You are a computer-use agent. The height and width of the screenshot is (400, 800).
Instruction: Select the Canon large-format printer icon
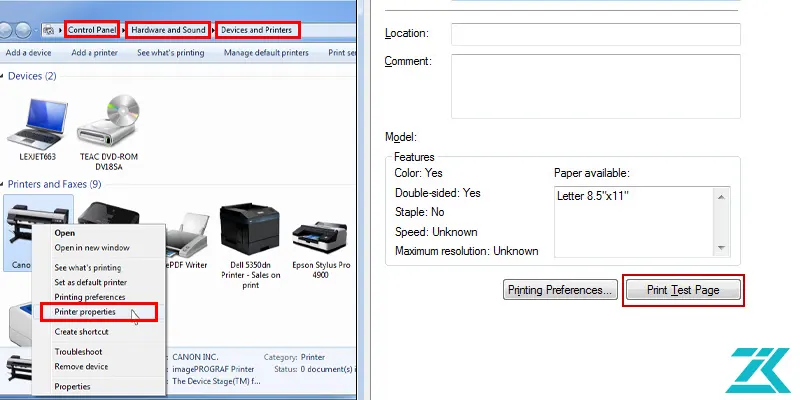(38, 224)
